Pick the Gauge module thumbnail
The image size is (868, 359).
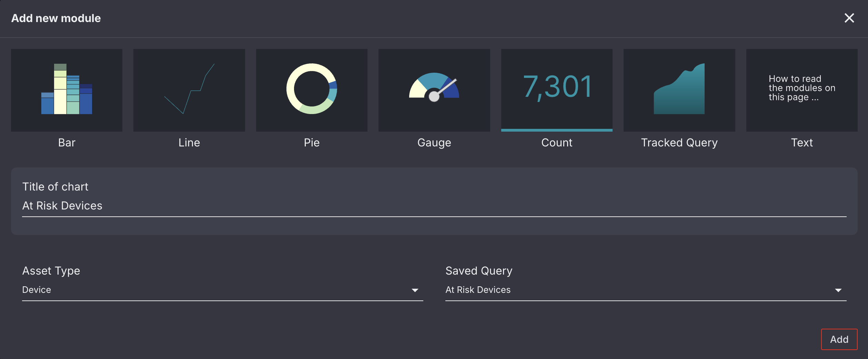coord(434,90)
